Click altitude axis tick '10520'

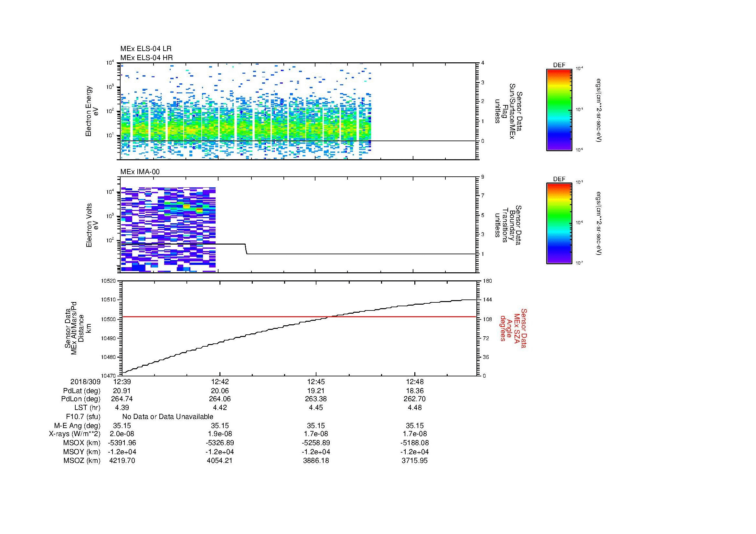click(x=109, y=281)
